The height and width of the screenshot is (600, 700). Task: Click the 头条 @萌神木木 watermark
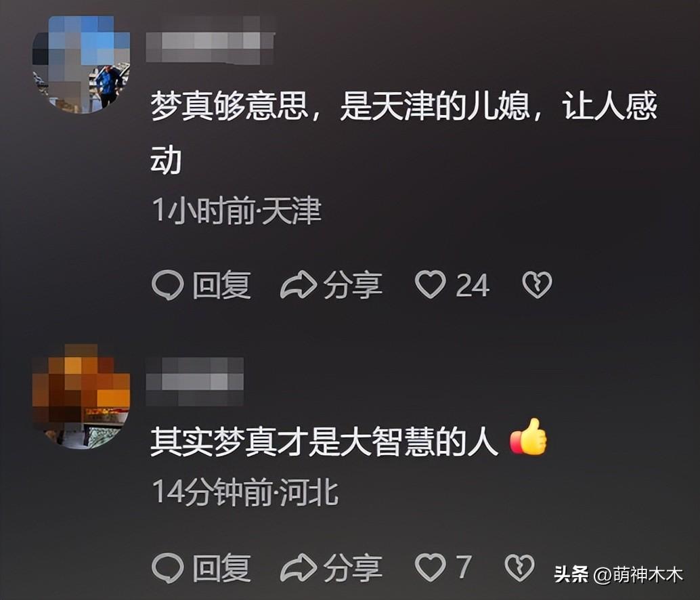point(618,574)
